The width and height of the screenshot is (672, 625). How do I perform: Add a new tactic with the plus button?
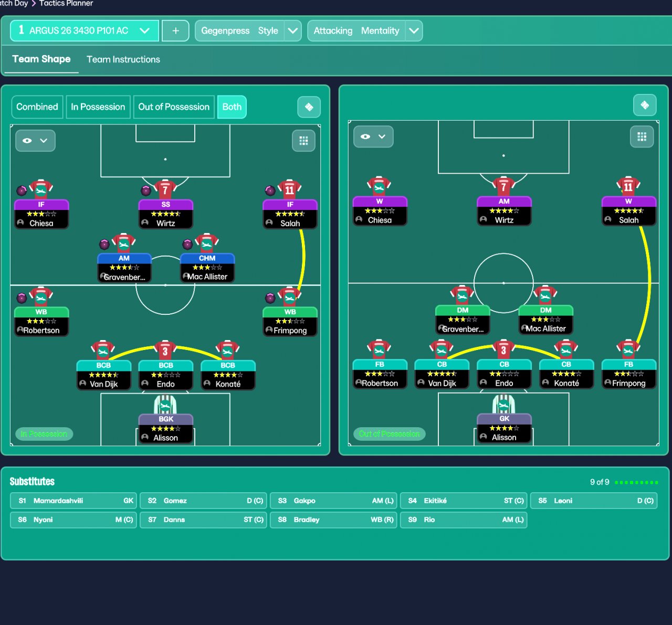(x=176, y=30)
